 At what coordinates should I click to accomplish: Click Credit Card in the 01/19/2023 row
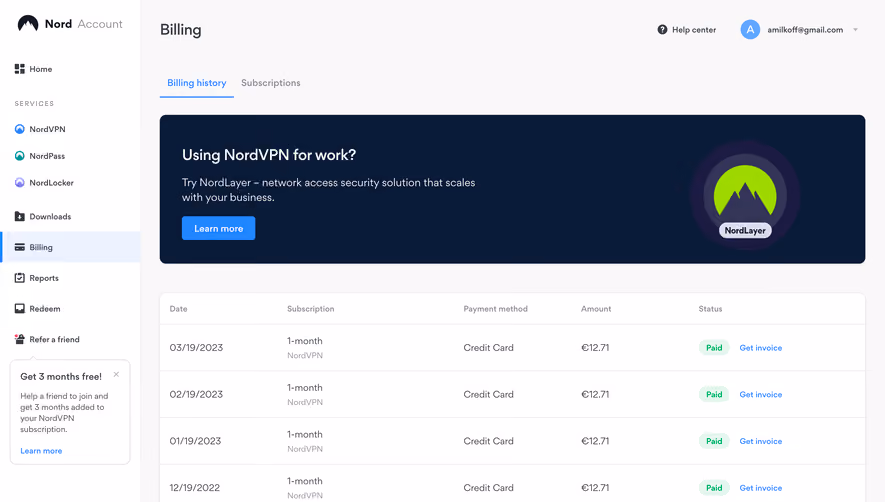488,441
